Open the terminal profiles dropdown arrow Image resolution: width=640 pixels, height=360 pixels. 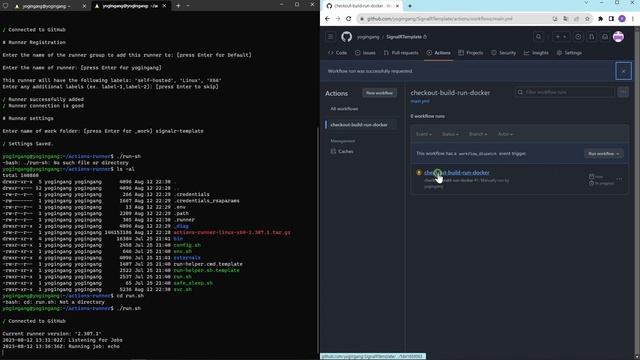tap(188, 6)
